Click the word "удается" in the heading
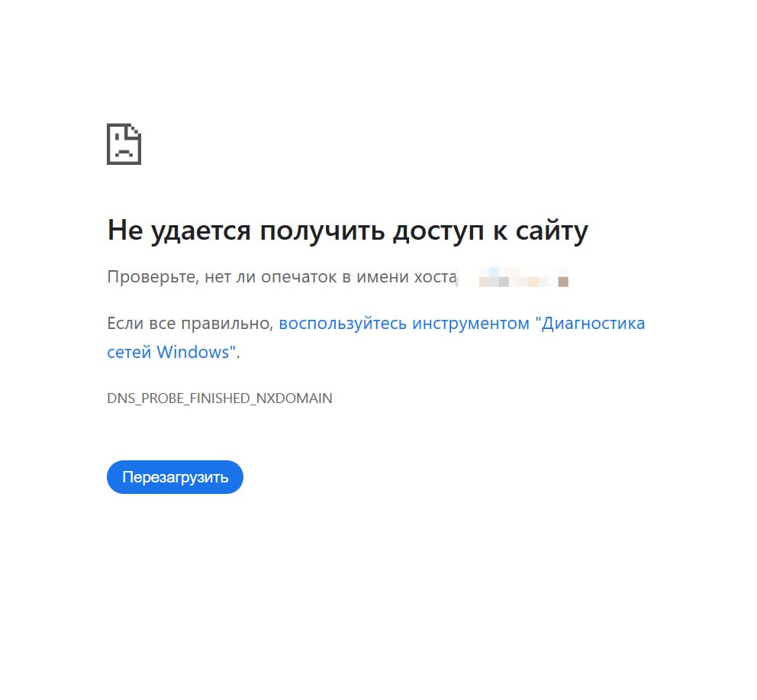The image size is (757, 700). (201, 231)
